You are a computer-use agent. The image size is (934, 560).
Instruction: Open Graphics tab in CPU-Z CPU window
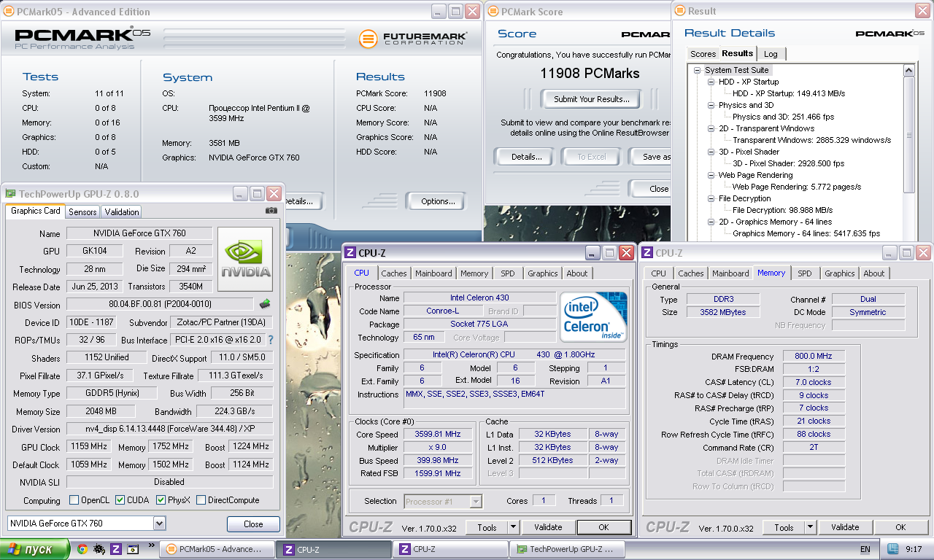tap(543, 273)
